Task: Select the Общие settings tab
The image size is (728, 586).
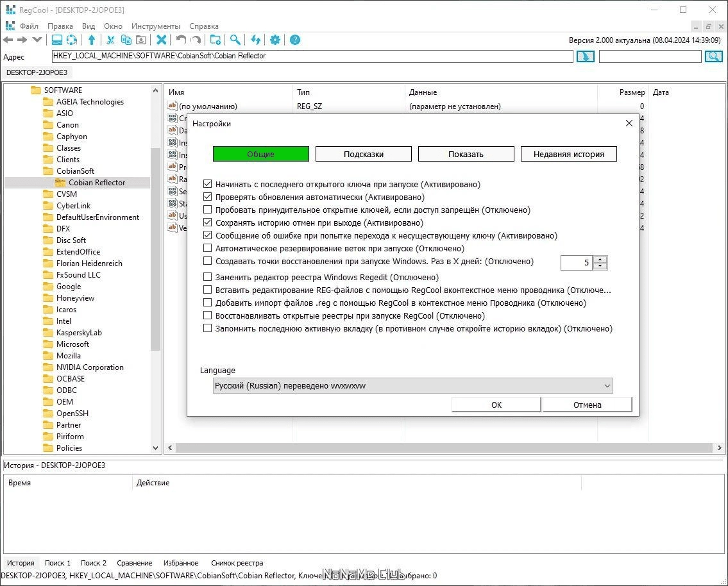Action: 261,154
